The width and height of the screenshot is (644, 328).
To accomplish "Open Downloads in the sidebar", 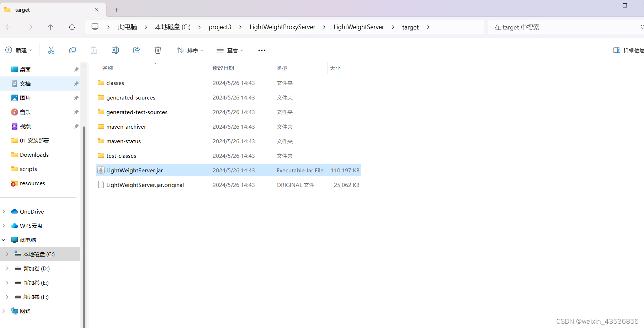I will coord(34,155).
